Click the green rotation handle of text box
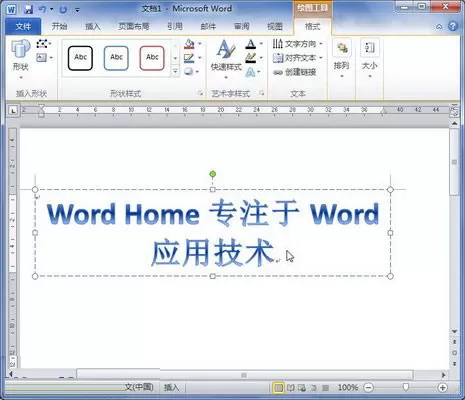Image resolution: width=465 pixels, height=400 pixels. point(213,174)
